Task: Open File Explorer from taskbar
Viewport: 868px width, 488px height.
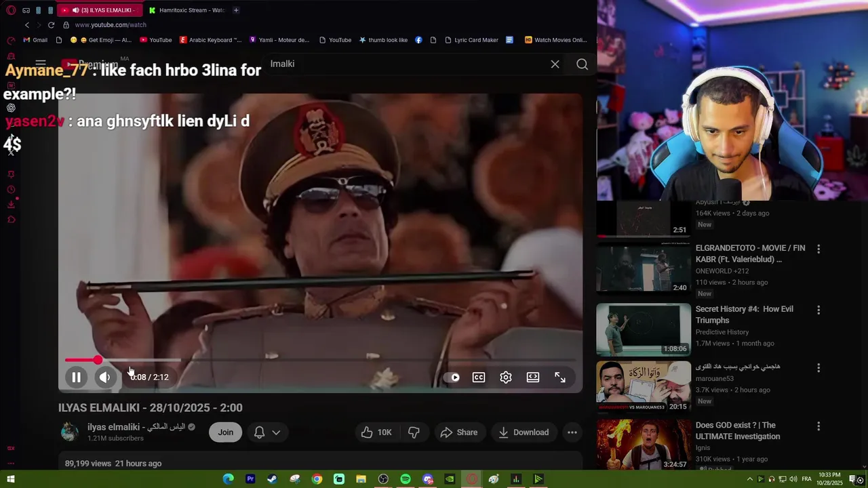Action: tap(361, 479)
